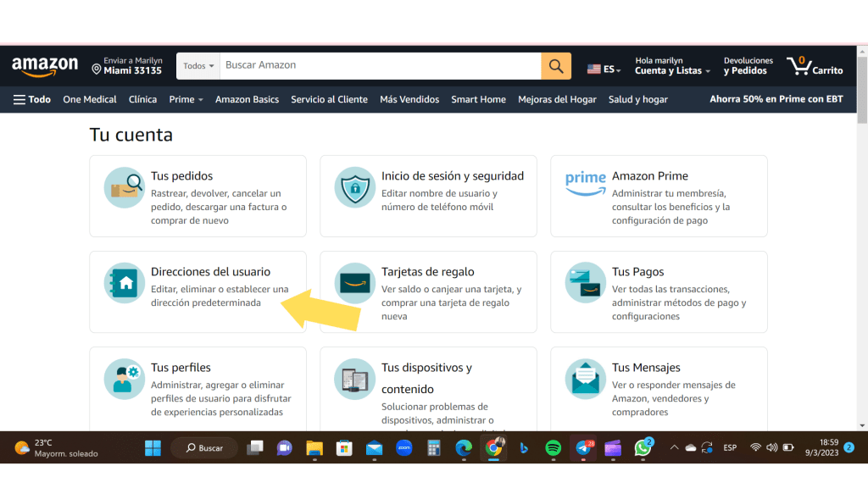The width and height of the screenshot is (868, 488).
Task: Click the address book house icon
Action: point(125,283)
